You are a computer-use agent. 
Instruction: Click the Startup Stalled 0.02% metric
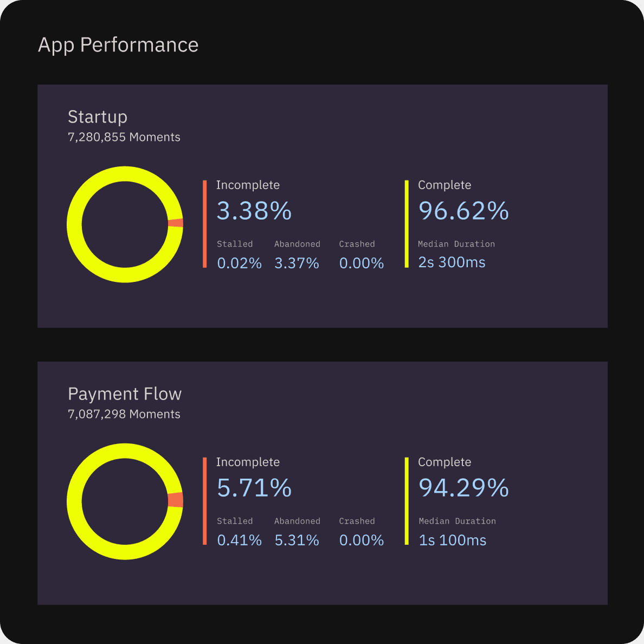tap(239, 263)
